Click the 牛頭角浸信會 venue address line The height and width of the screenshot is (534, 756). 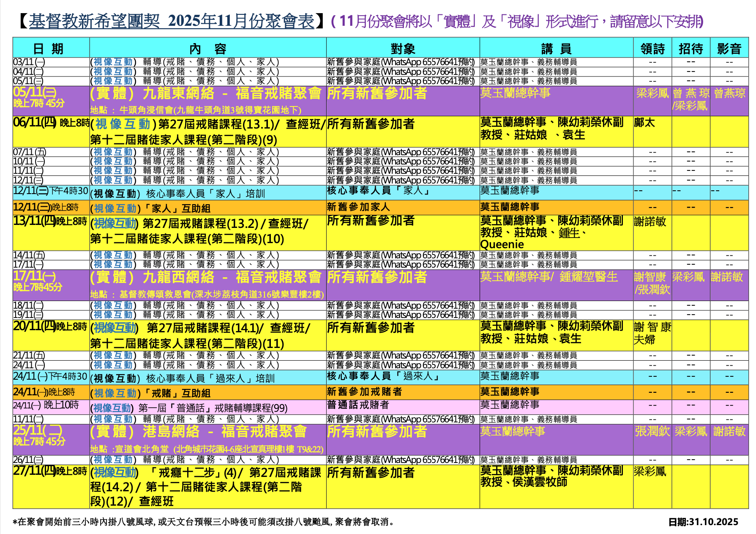click(x=196, y=110)
